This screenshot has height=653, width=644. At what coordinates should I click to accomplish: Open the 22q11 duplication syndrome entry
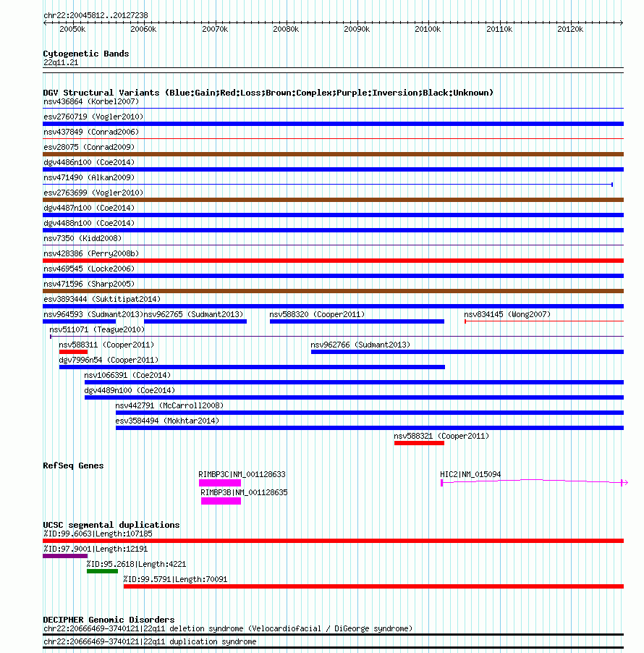150,641
